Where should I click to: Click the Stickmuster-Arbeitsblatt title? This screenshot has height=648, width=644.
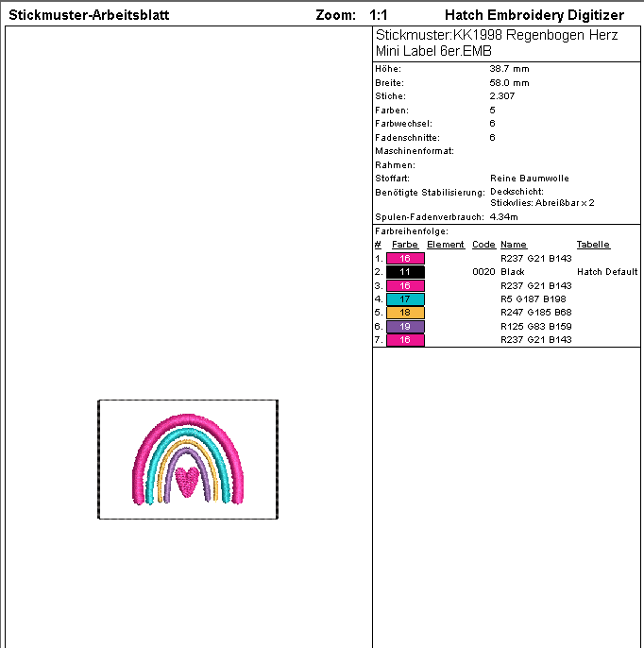76,16
